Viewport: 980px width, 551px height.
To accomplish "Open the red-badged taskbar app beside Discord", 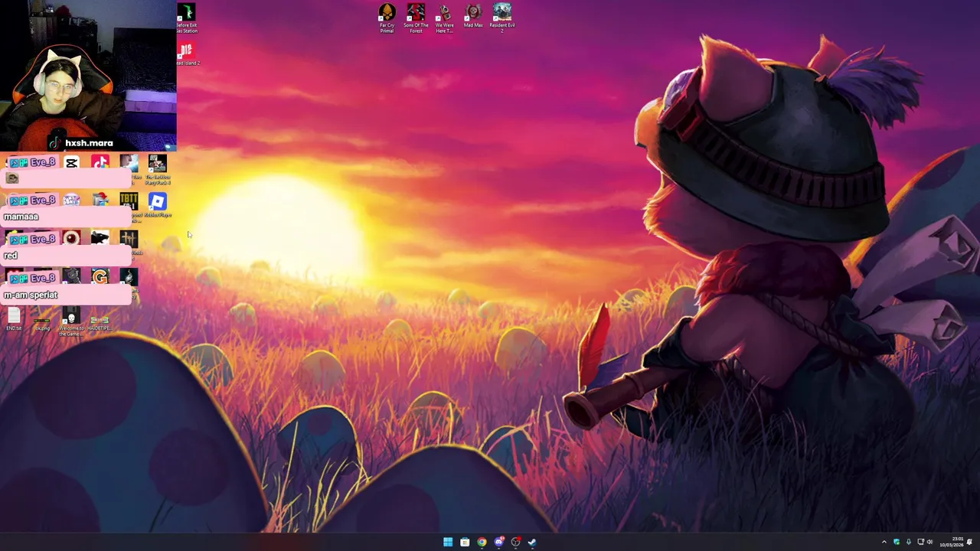I will coord(516,543).
